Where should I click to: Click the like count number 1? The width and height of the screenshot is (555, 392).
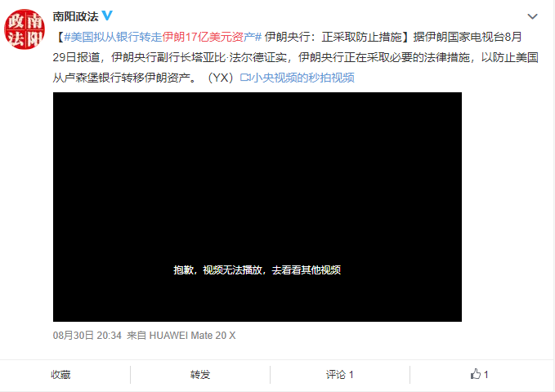click(x=486, y=375)
